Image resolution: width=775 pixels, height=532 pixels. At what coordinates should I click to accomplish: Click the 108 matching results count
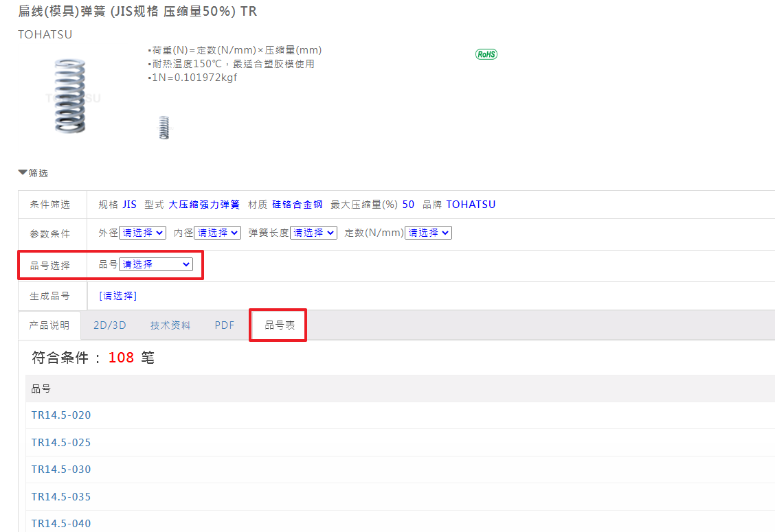pyautogui.click(x=121, y=357)
